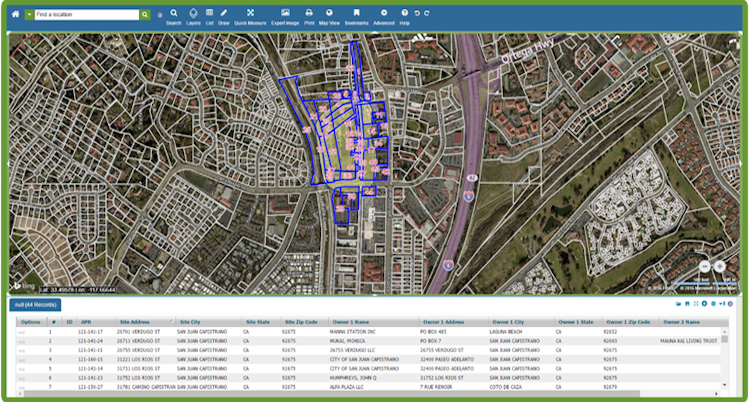Open the Advanced settings menu
The width and height of the screenshot is (750, 402).
point(385,13)
